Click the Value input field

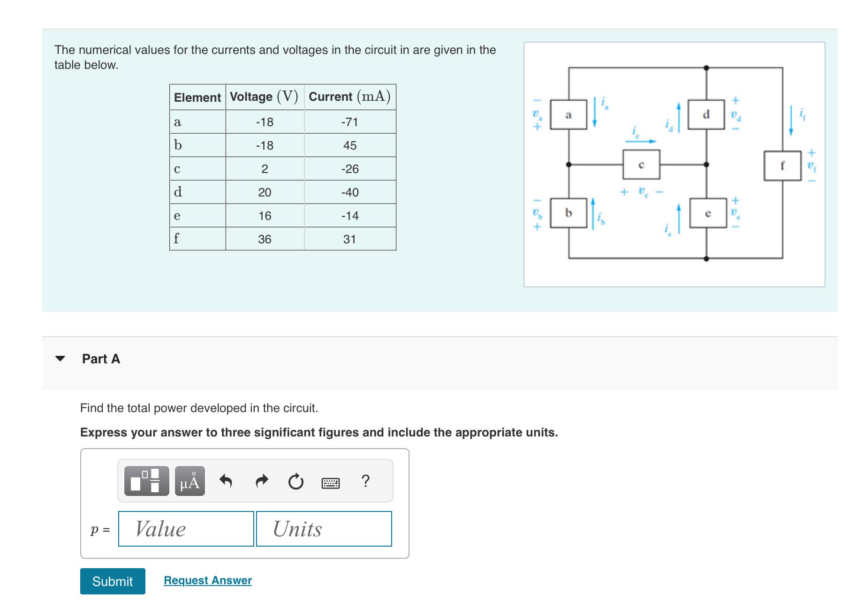[x=186, y=529]
